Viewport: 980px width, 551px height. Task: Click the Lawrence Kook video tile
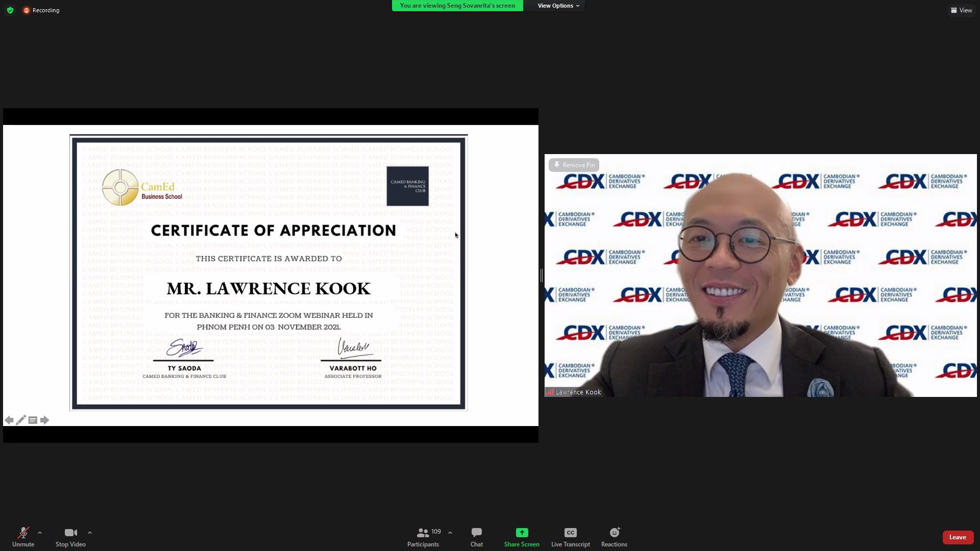pos(761,275)
